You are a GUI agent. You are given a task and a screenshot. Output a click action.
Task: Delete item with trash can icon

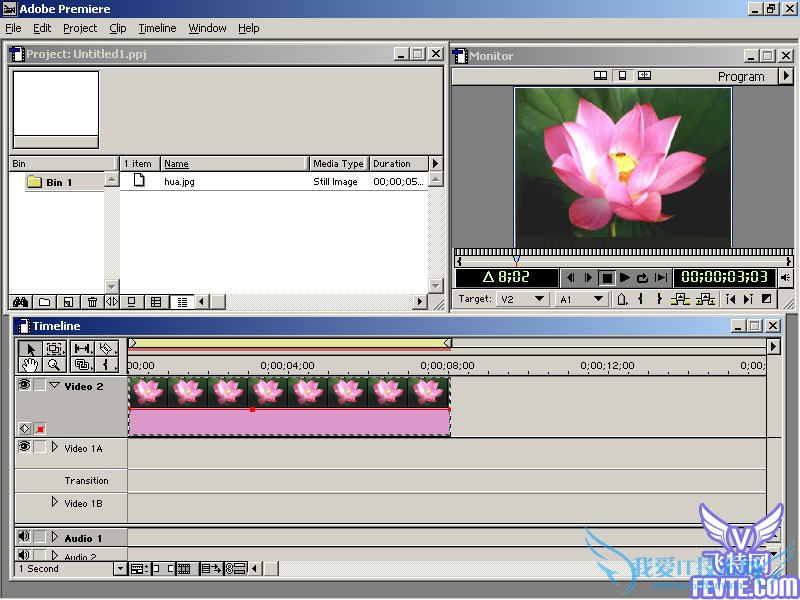92,302
